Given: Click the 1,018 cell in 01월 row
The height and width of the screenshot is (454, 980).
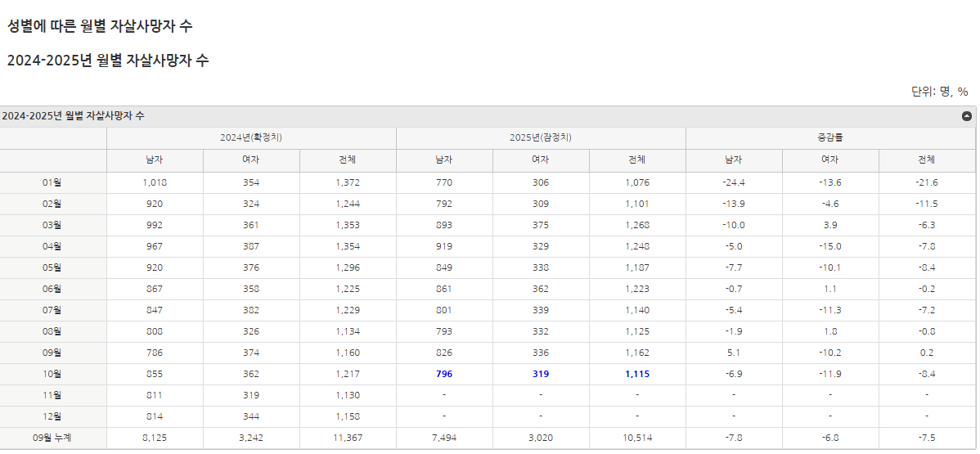Looking at the screenshot, I should pyautogui.click(x=155, y=182).
